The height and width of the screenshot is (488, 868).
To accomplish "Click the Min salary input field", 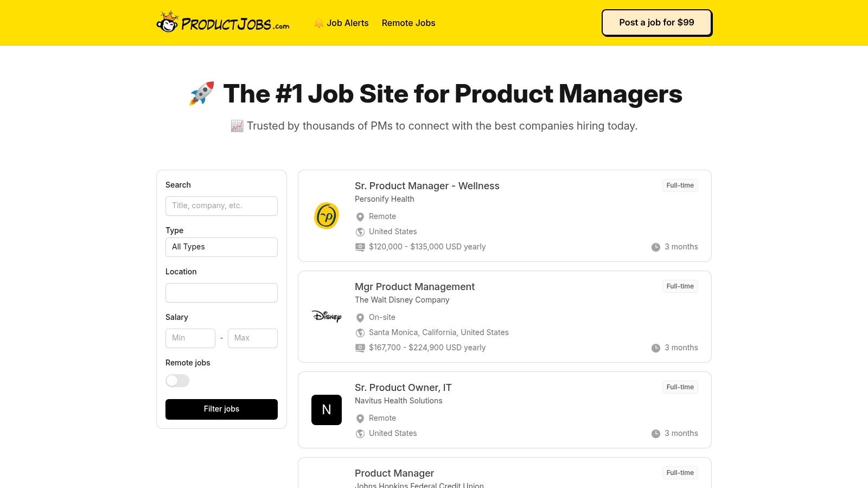I will 190,338.
